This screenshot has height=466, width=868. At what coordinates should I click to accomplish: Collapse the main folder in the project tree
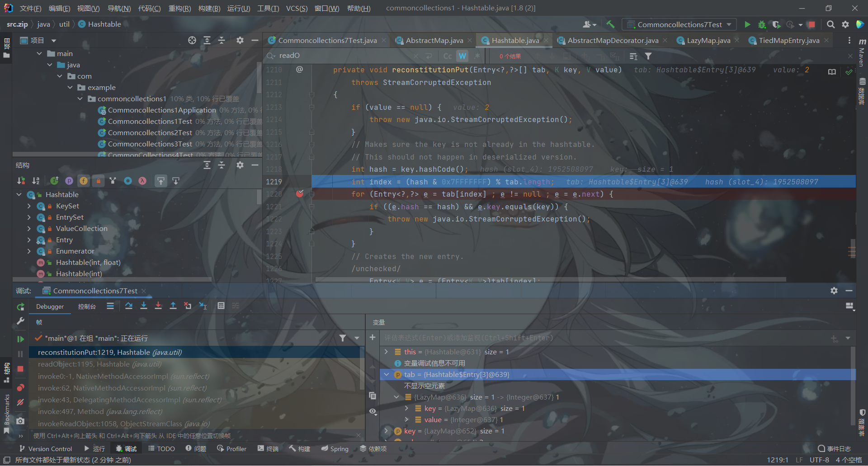[39, 54]
